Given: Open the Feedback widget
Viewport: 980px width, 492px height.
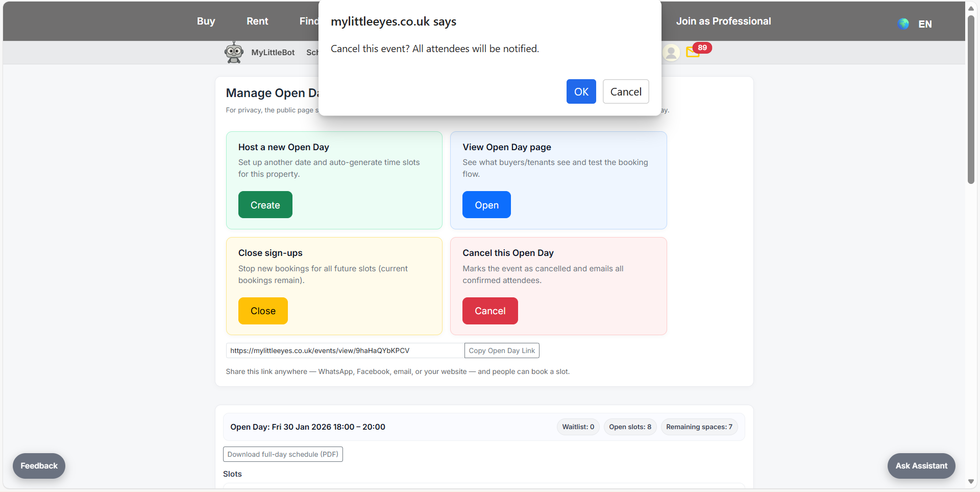Looking at the screenshot, I should pyautogui.click(x=39, y=465).
